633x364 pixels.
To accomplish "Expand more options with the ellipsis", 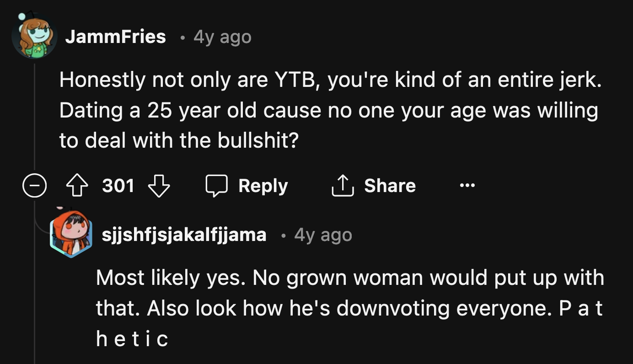I will click(466, 185).
